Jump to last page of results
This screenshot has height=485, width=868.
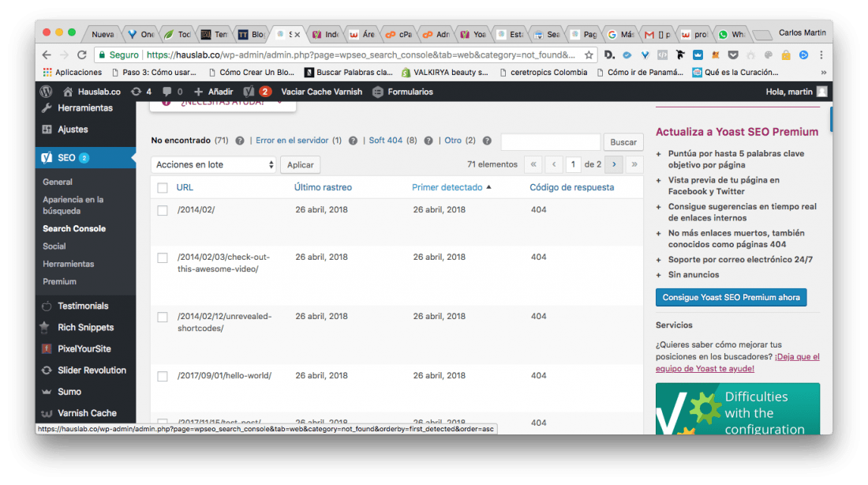click(x=634, y=164)
